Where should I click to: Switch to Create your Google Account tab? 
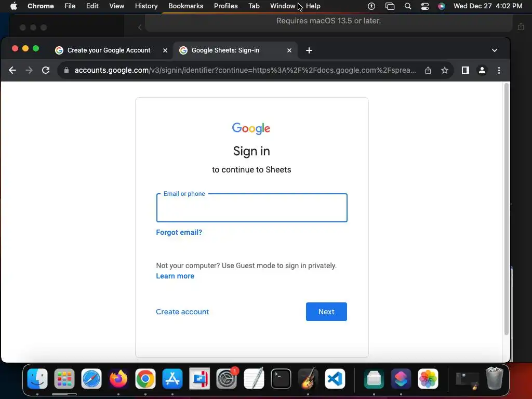[x=109, y=50]
